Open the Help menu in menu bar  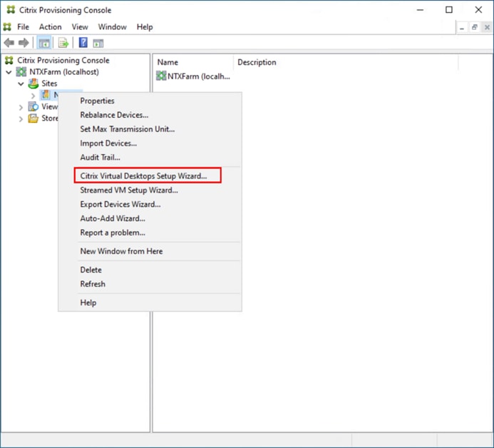(145, 27)
